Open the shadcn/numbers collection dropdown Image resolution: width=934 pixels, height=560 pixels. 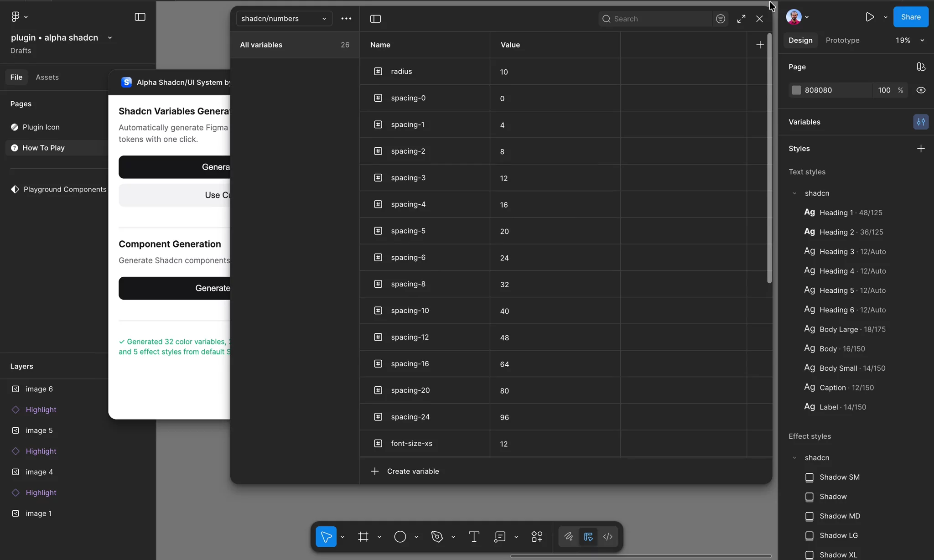pyautogui.click(x=283, y=19)
